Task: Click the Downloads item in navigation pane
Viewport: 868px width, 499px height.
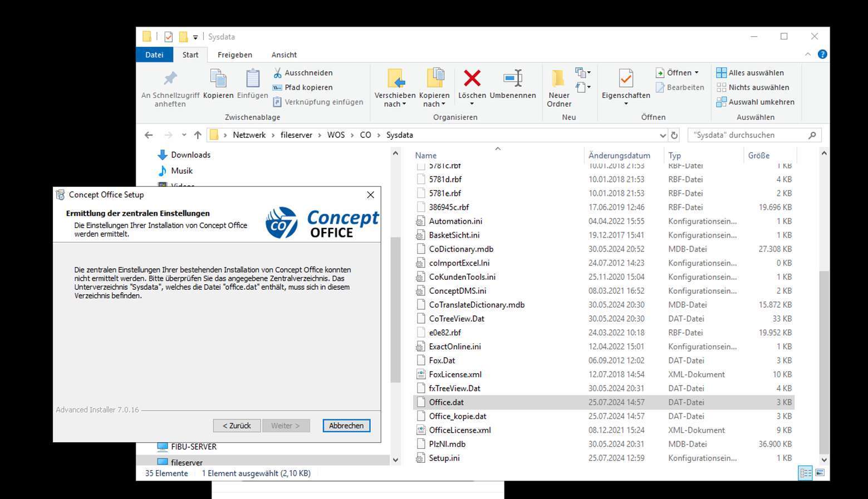Action: [184, 155]
